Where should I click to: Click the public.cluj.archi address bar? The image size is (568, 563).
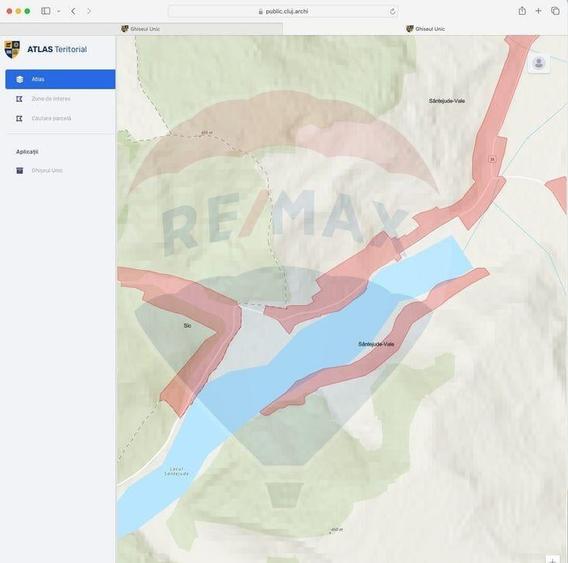[x=283, y=11]
